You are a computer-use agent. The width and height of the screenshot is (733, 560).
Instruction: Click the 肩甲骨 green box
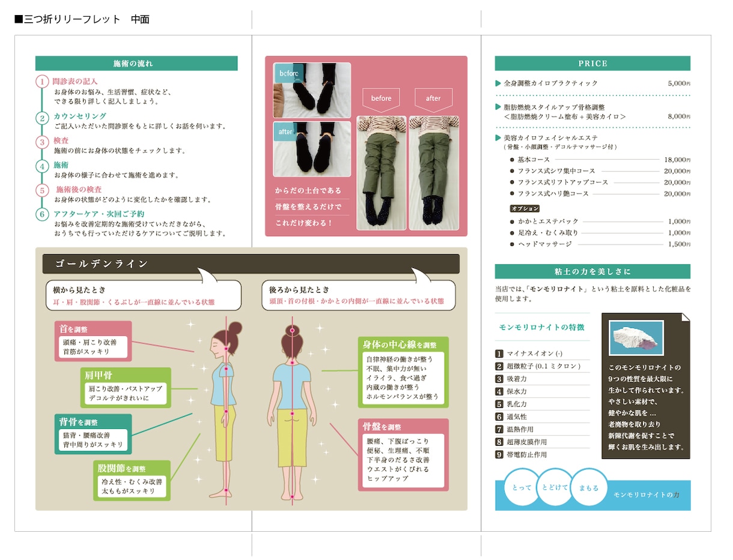(126, 388)
